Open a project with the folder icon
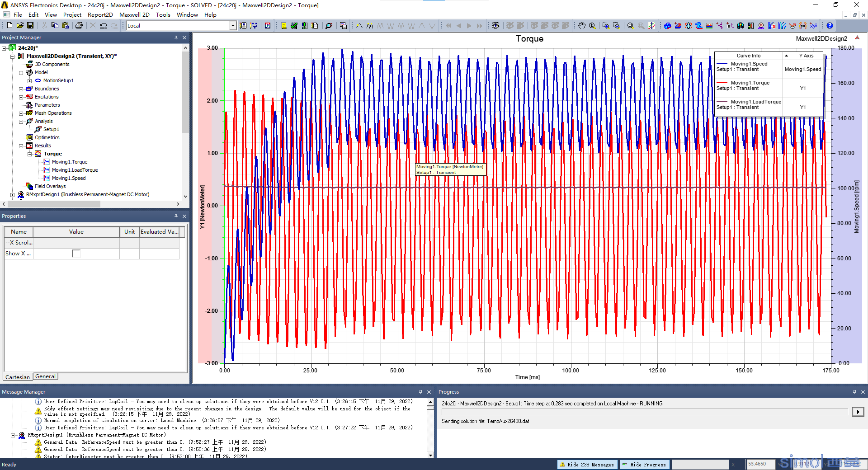Image resolution: width=868 pixels, height=470 pixels. click(x=20, y=26)
